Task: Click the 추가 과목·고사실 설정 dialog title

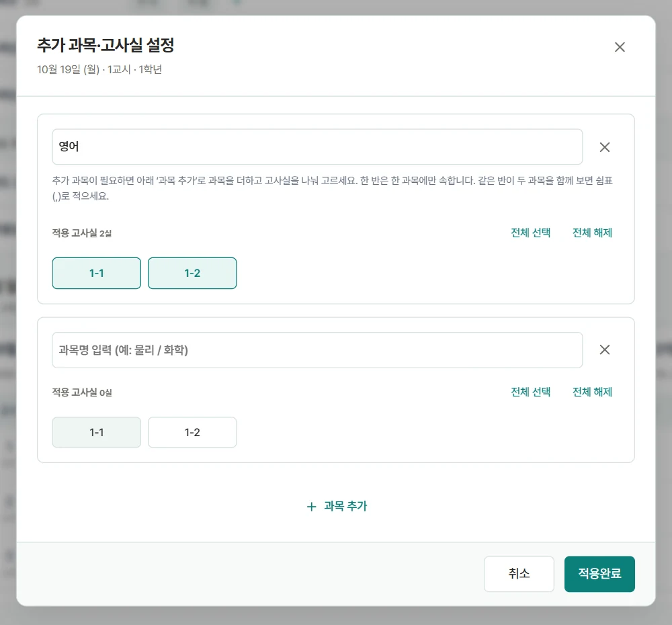Action: pyautogui.click(x=106, y=45)
